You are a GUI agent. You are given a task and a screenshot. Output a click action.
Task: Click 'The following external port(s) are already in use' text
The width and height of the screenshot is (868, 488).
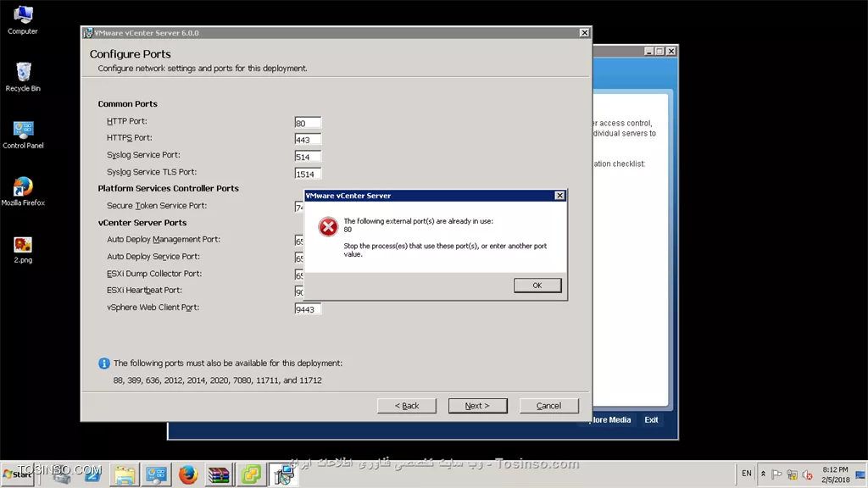coord(418,221)
